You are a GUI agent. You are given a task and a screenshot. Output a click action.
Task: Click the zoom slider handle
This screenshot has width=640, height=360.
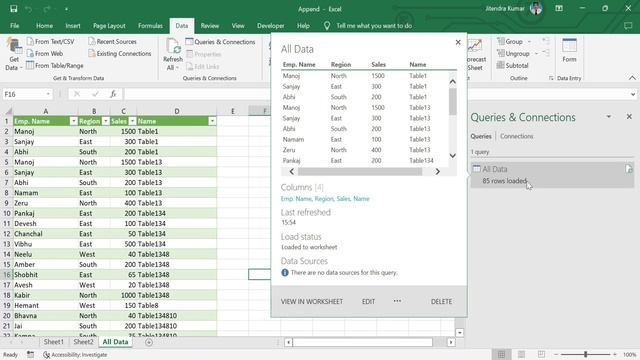click(585, 354)
